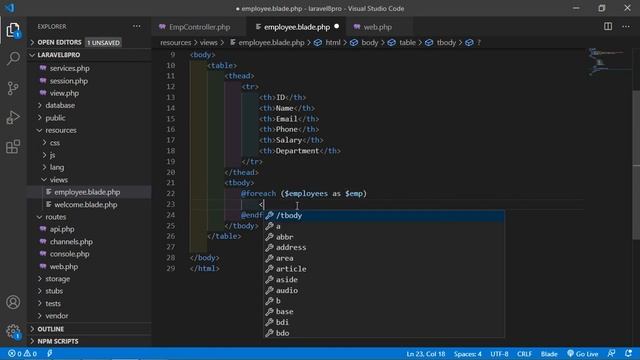Viewport: 640px width, 360px height.
Task: Select /tbody autocomplete suggestion
Action: (x=384, y=216)
